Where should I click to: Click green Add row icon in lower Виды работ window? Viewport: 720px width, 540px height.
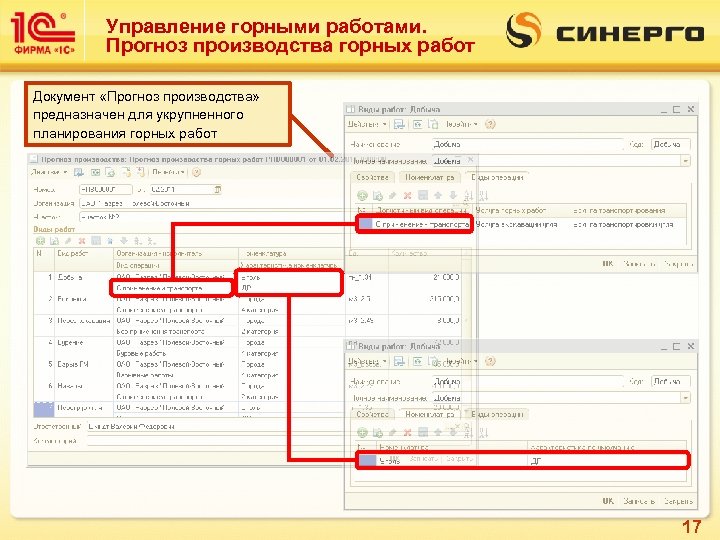pyautogui.click(x=362, y=433)
